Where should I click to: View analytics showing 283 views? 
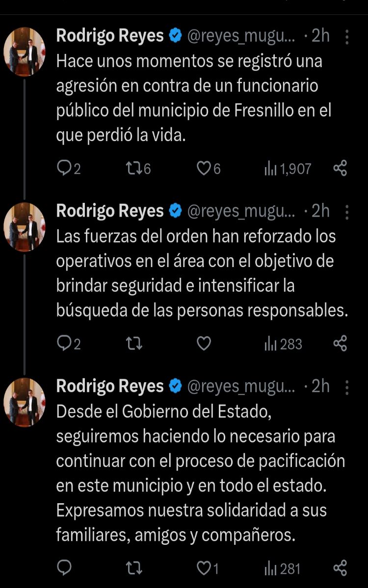pos(283,344)
